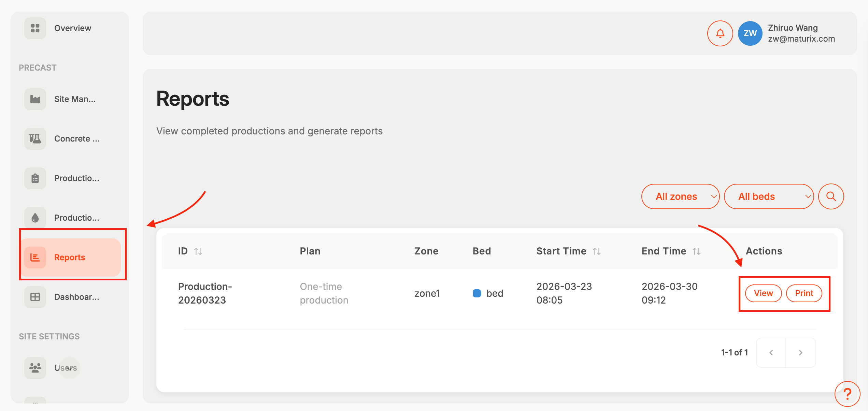Expand the All beds dropdown
This screenshot has height=411, width=868.
tap(769, 196)
